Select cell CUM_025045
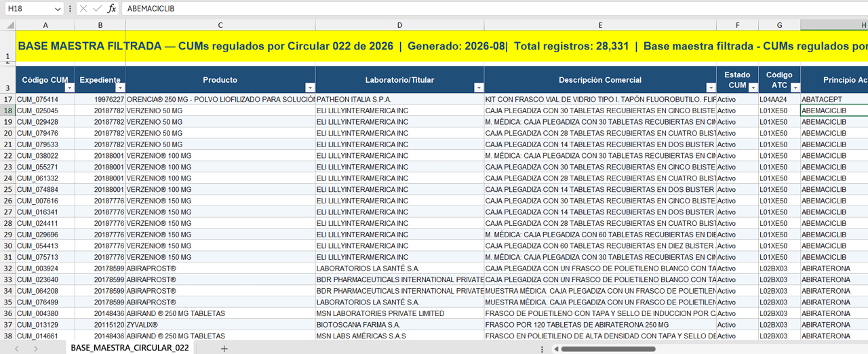The height and width of the screenshot is (354, 868). coord(45,111)
